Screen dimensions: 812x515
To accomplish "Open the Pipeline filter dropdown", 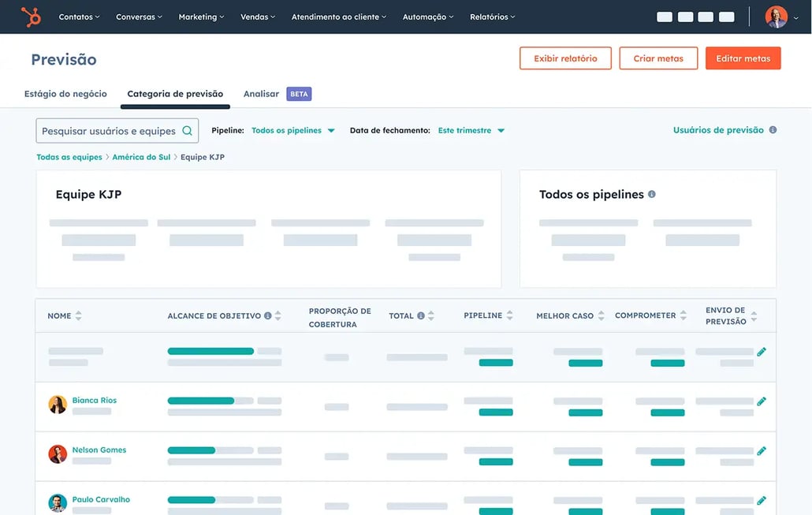I will (293, 131).
